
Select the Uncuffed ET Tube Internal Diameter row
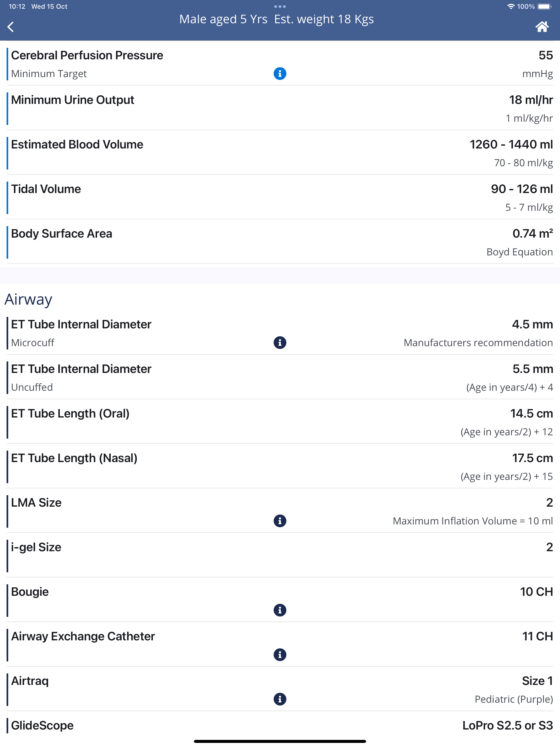pyautogui.click(x=280, y=377)
